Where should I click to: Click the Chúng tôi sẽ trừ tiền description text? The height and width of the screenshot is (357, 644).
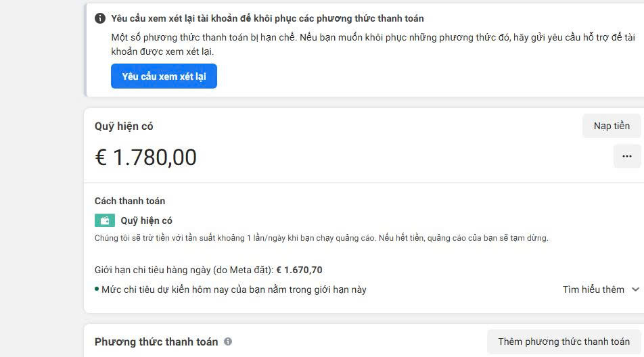tap(321, 238)
